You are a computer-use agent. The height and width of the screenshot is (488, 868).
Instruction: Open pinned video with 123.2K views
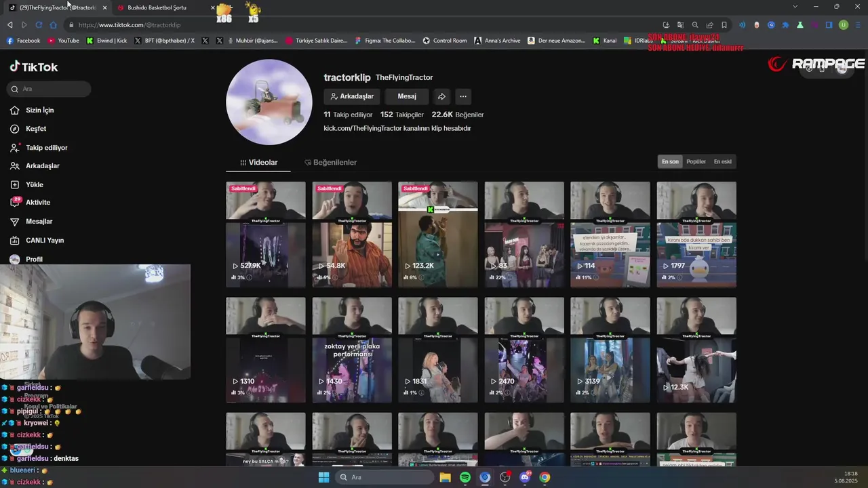click(438, 235)
